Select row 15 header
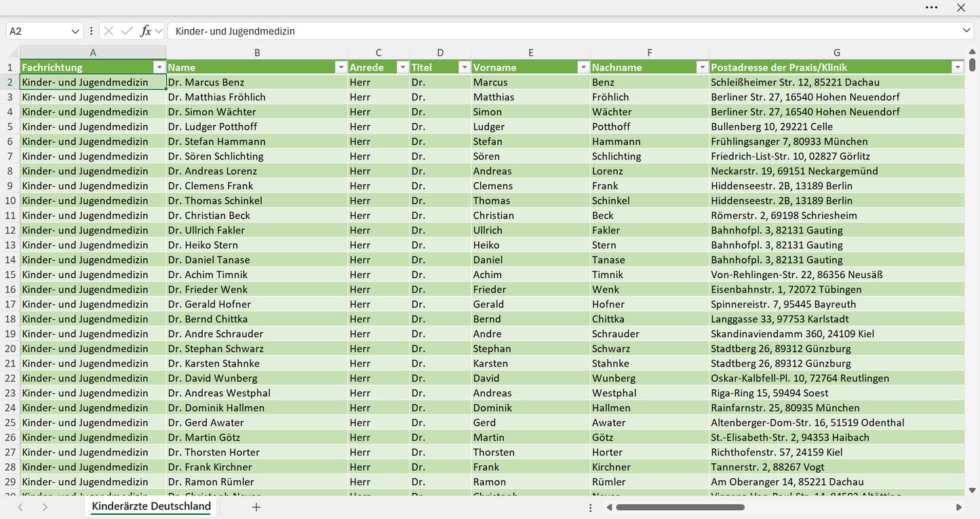The image size is (980, 519). [x=10, y=275]
